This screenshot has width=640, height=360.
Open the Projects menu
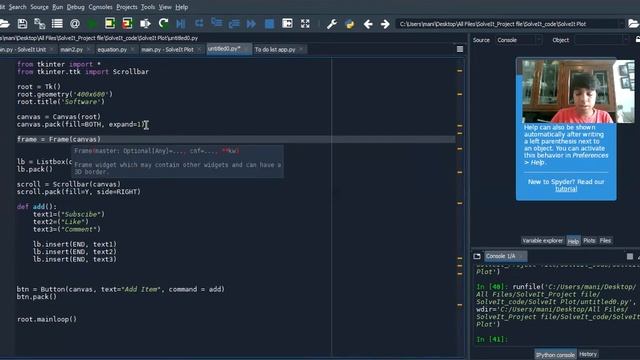(127, 7)
